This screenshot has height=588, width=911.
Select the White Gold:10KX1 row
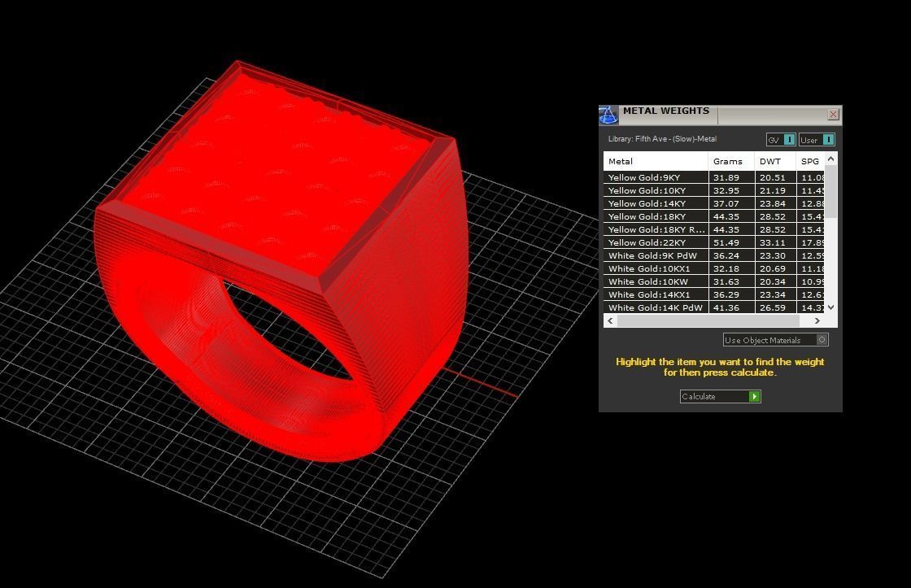[x=714, y=268]
